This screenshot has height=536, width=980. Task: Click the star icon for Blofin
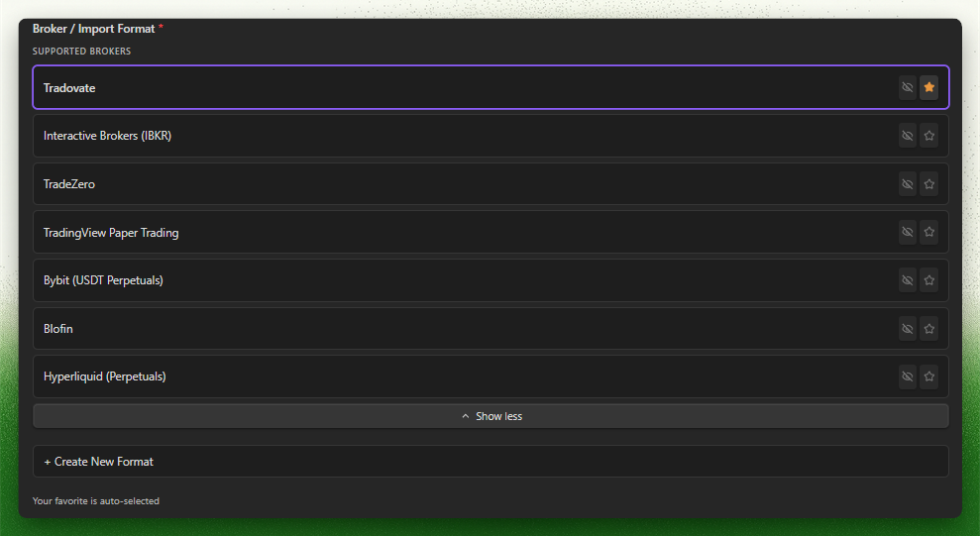point(928,329)
